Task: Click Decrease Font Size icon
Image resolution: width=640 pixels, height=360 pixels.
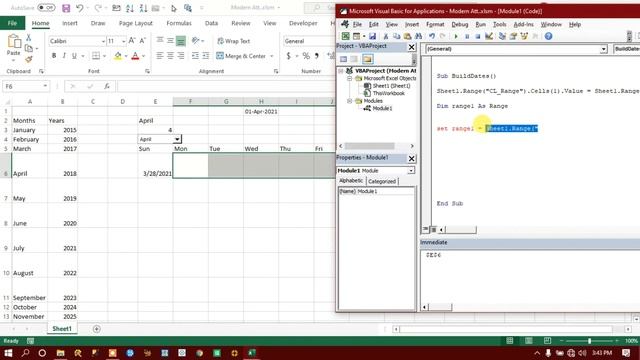Action: tap(142, 41)
